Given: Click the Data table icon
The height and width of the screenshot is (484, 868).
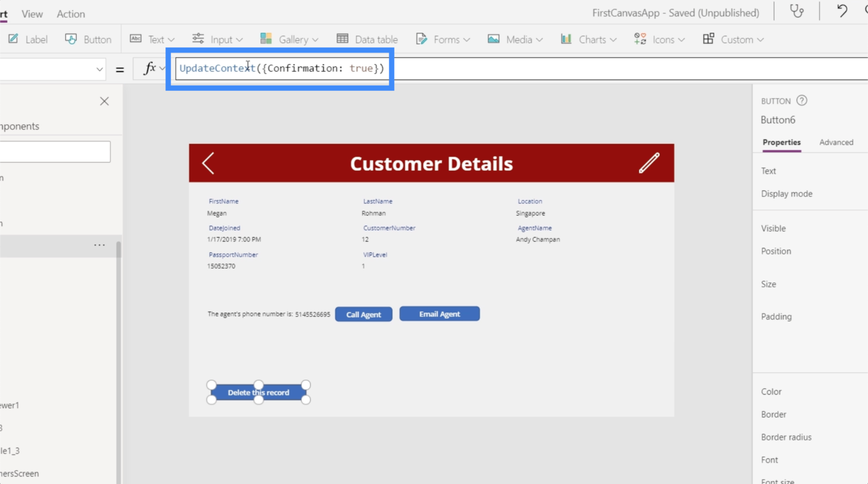Looking at the screenshot, I should tap(343, 39).
